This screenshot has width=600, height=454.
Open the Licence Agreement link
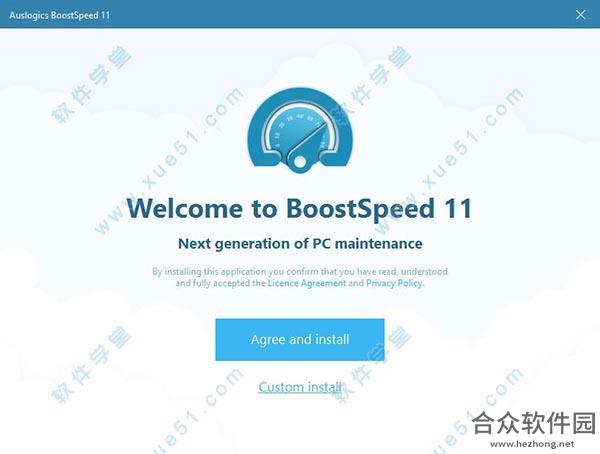[x=307, y=283]
